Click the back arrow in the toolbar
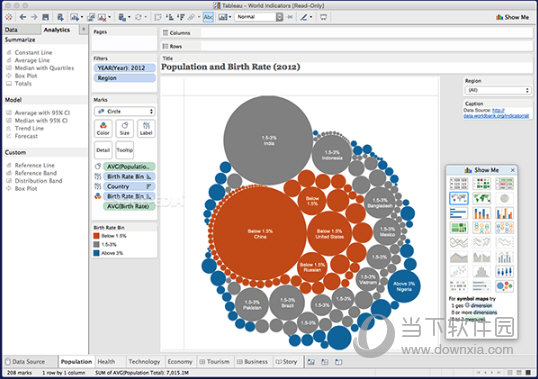The height and width of the screenshot is (379, 538). 23,17
